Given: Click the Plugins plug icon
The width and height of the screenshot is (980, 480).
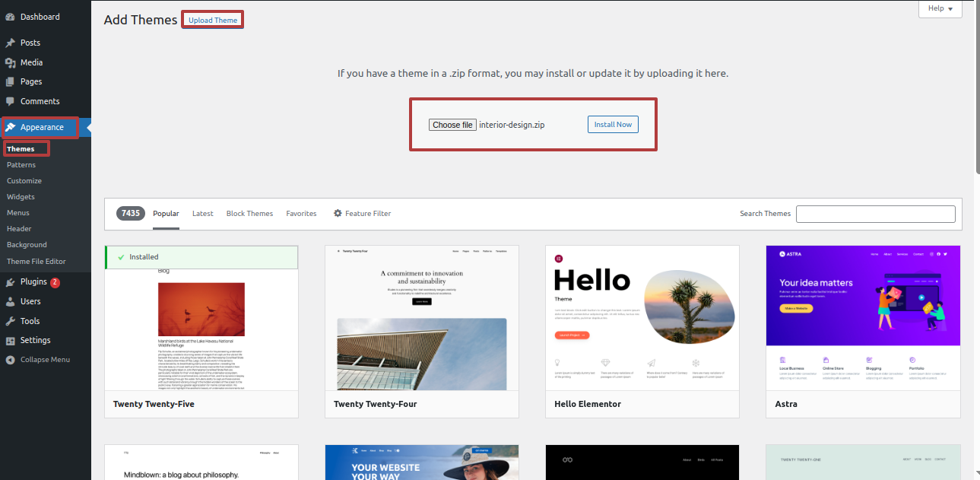Looking at the screenshot, I should pos(10,282).
